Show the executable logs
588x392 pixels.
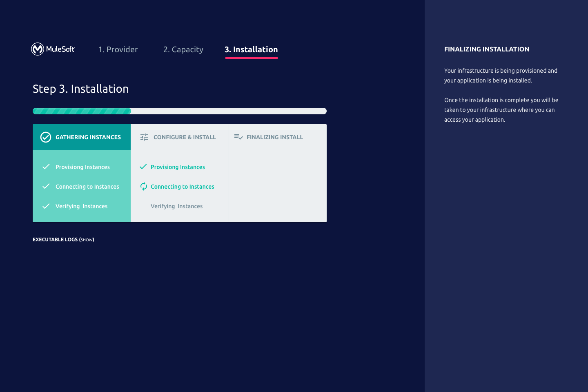click(x=87, y=240)
